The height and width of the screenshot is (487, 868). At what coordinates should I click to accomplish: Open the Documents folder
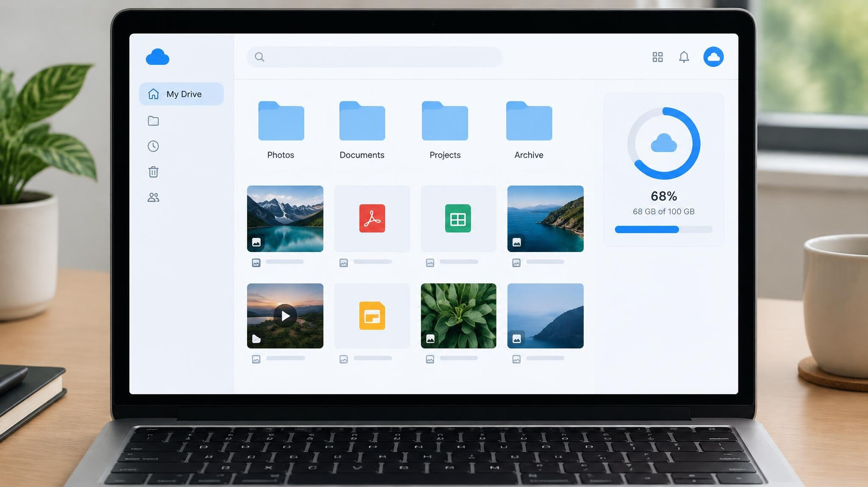(362, 130)
